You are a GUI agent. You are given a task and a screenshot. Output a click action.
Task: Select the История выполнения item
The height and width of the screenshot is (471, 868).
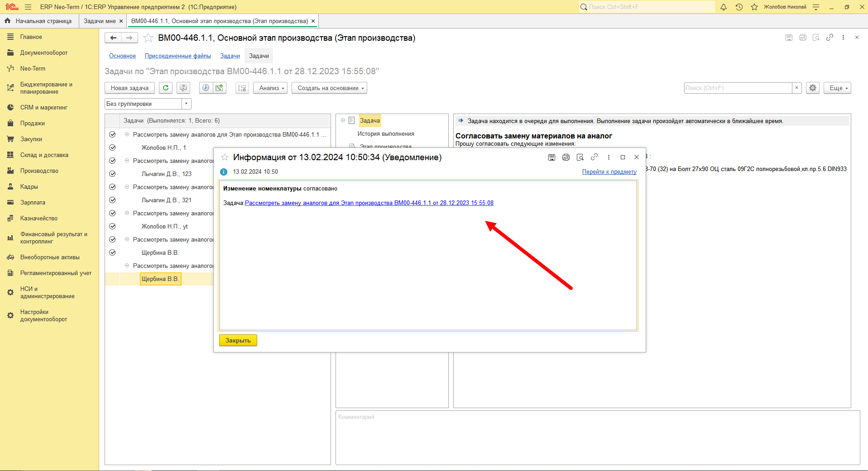point(386,133)
